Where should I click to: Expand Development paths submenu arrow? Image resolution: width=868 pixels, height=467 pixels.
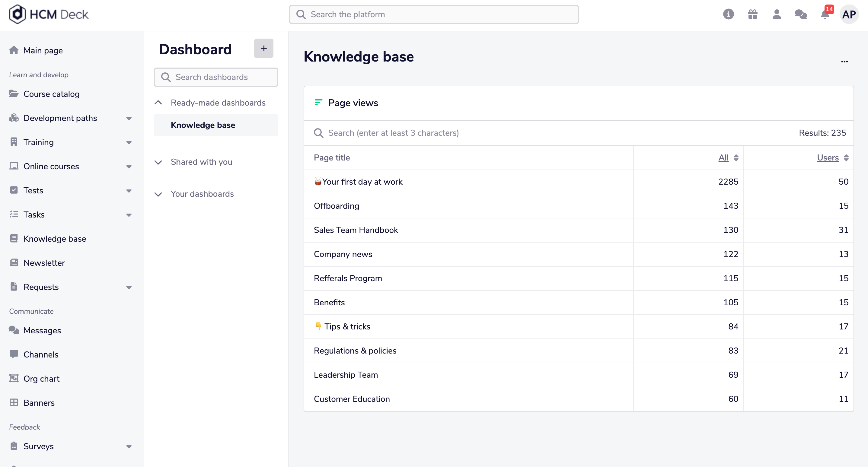pos(129,118)
